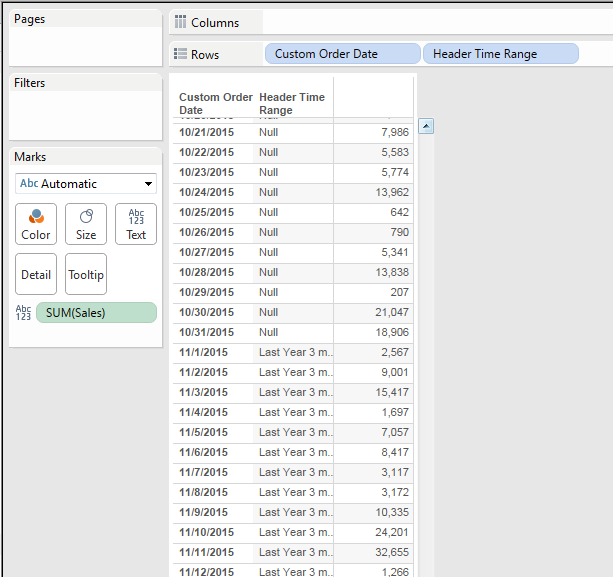Viewport: 613px width, 577px height.
Task: Click the Columns shelf icon
Action: (x=180, y=22)
